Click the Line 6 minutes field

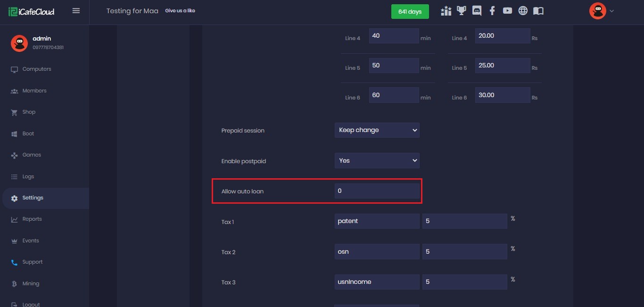coord(394,95)
